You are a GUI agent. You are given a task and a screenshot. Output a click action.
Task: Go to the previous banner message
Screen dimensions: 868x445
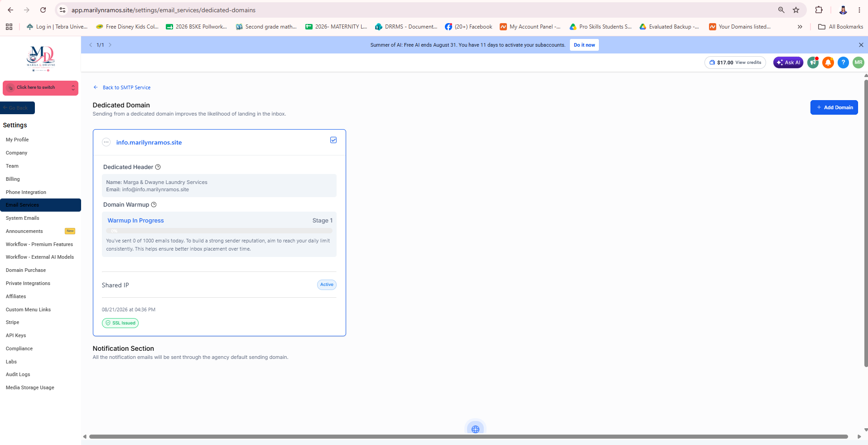click(x=91, y=45)
